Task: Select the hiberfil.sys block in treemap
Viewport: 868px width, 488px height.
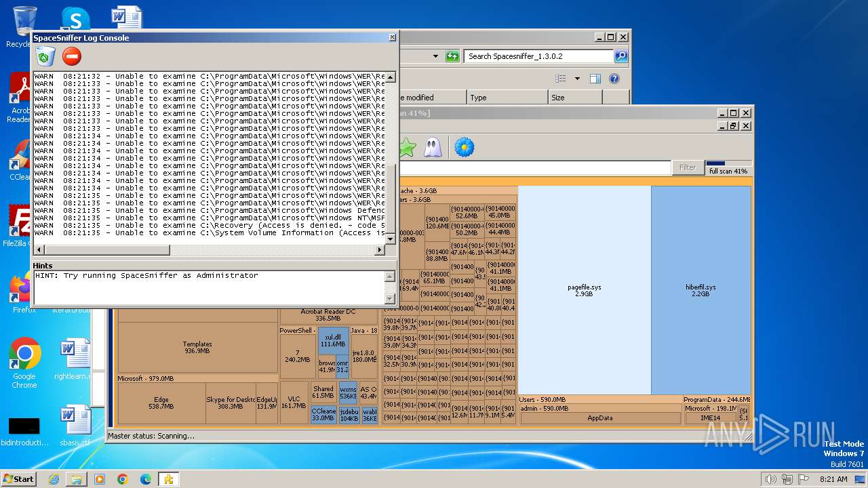Action: [x=701, y=290]
